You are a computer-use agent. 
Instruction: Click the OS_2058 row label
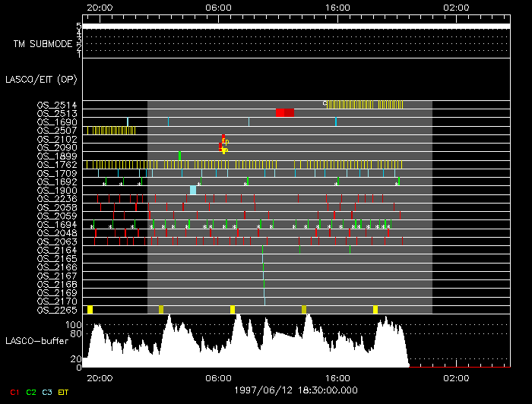pyautogui.click(x=57, y=207)
